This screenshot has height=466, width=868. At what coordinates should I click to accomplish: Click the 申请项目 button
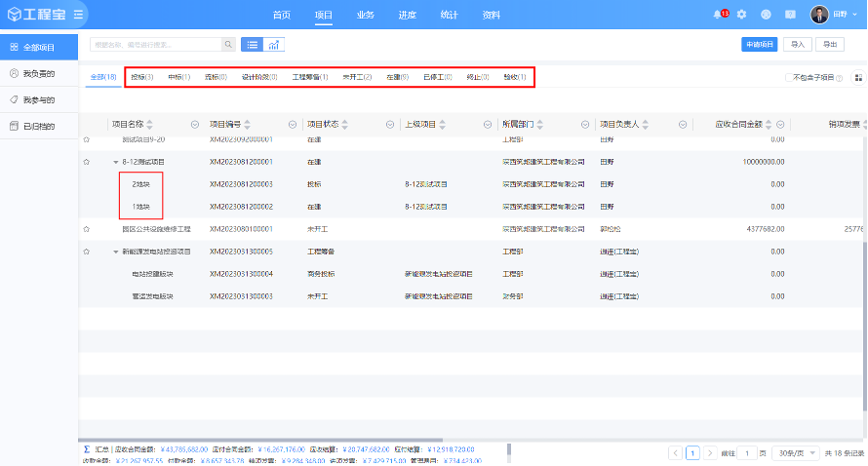[759, 45]
